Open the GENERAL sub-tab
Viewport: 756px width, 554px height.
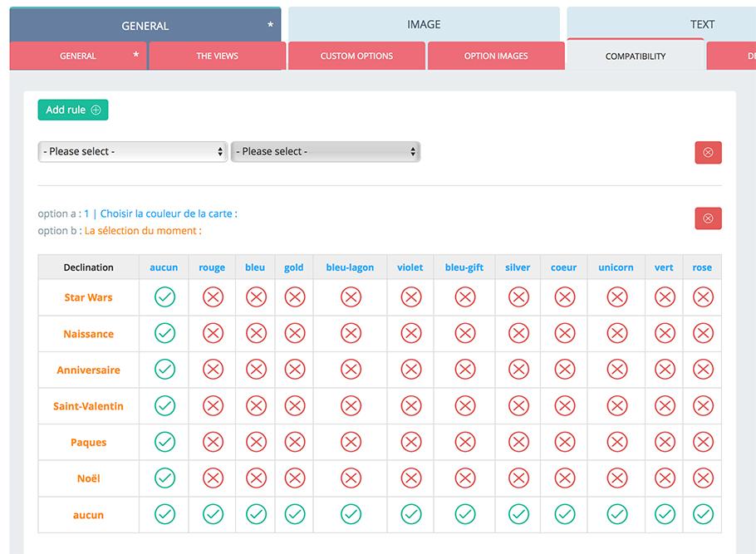tap(78, 56)
